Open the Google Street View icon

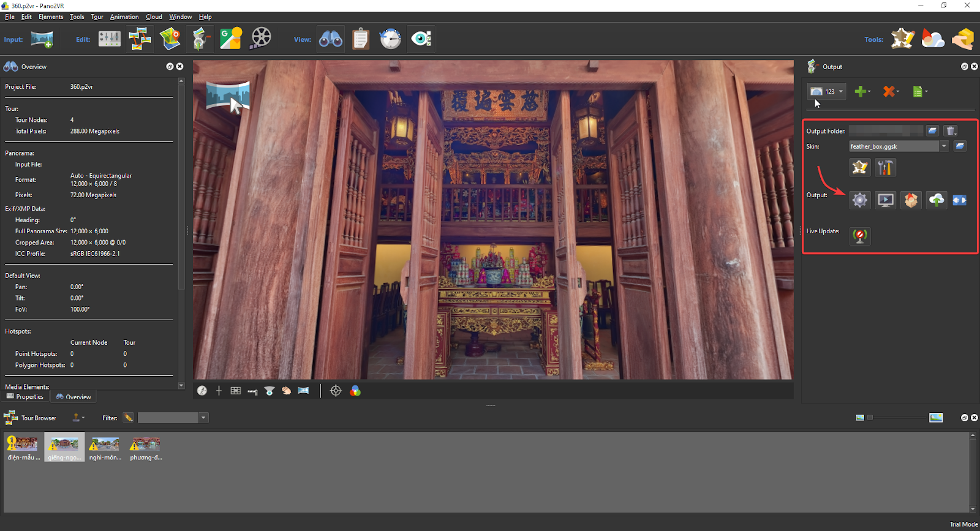pos(231,39)
